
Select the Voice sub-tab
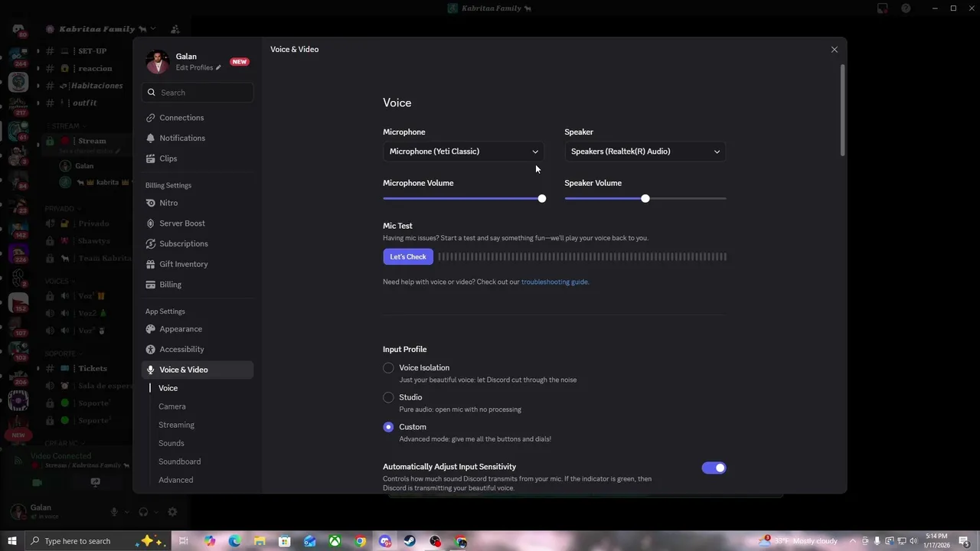(168, 388)
